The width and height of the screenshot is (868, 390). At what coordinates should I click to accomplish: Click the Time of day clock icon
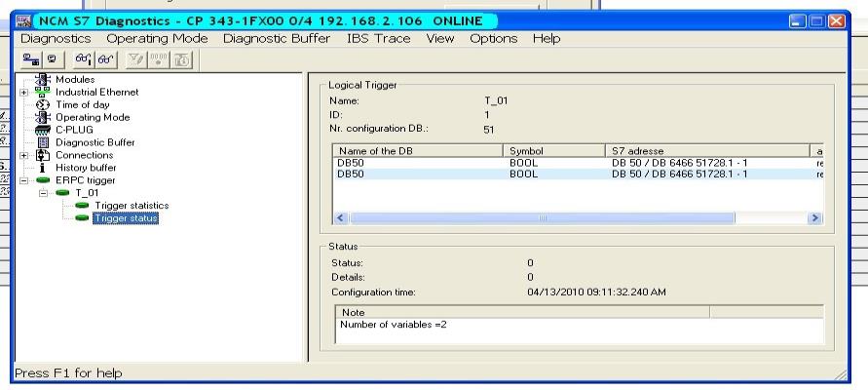(43, 104)
